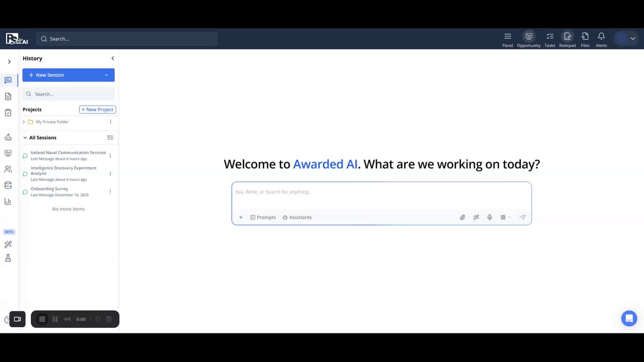Click the 'No more items' text
The width and height of the screenshot is (644, 362).
(x=68, y=209)
